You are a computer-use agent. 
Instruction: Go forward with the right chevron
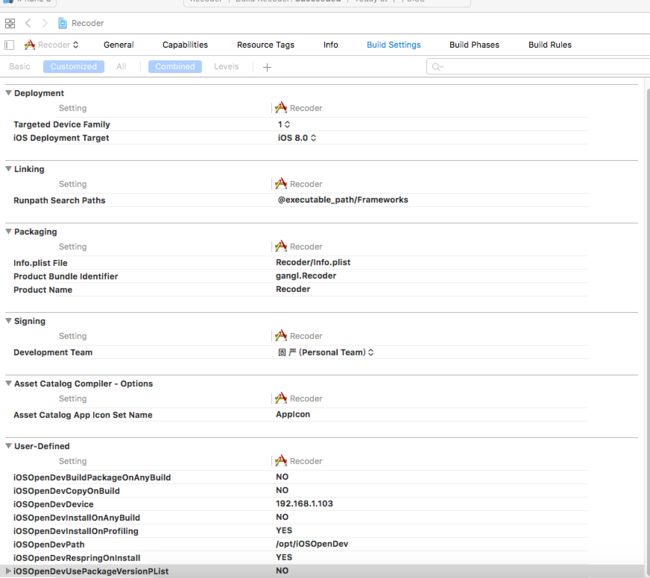click(45, 23)
